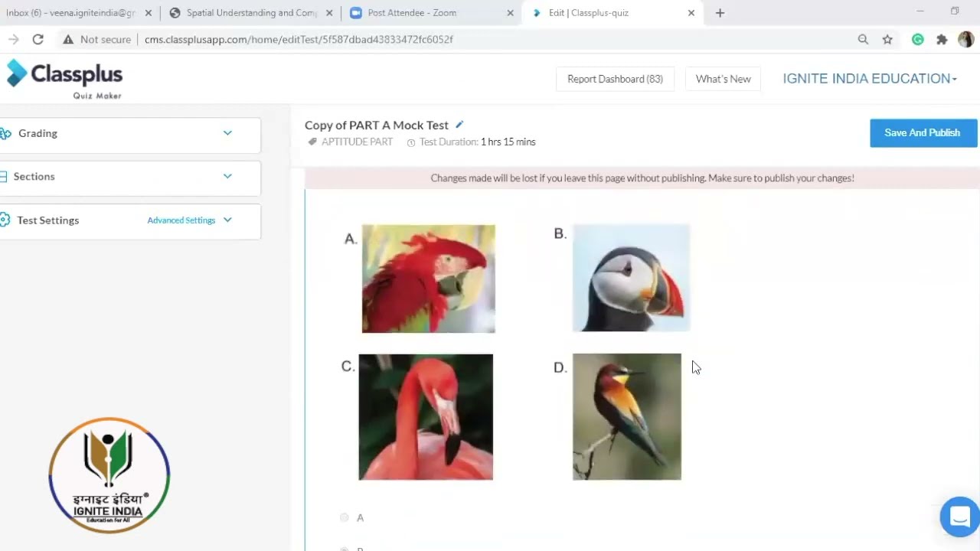The image size is (980, 551).
Task: Open the zoom magnifier icon in address bar
Action: [863, 39]
